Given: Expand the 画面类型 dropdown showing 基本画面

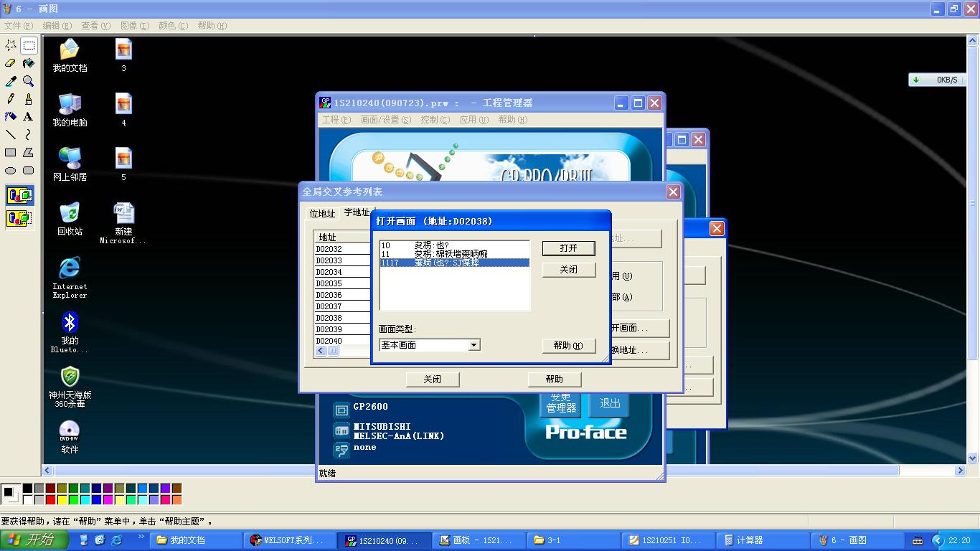Looking at the screenshot, I should click(473, 345).
